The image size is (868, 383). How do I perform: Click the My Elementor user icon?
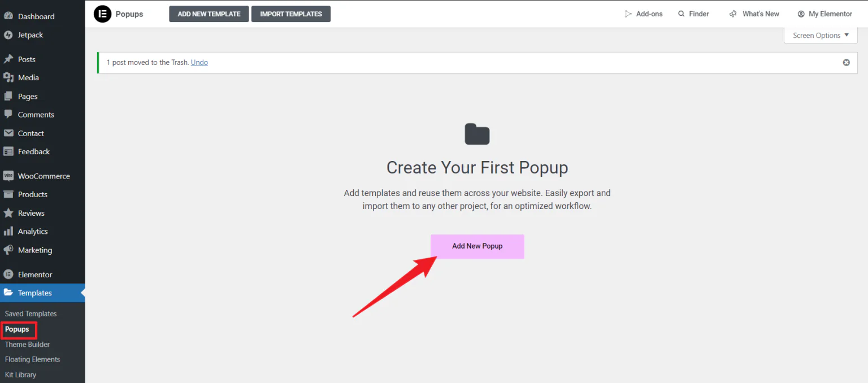coord(801,14)
